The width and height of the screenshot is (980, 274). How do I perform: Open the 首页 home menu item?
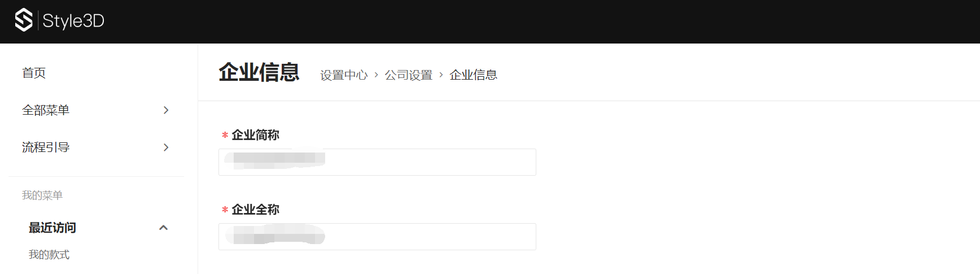pos(34,73)
